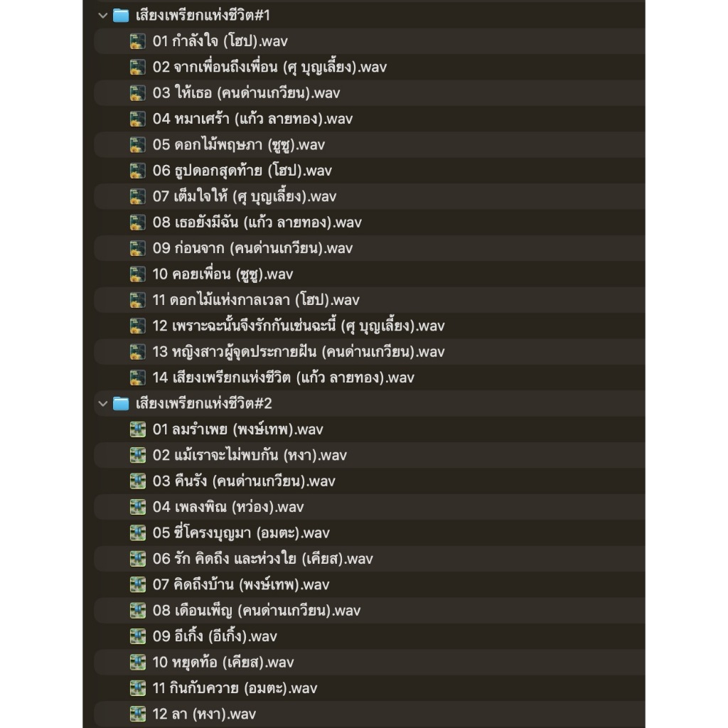The image size is (728, 728).
Task: Click the icon beside 04 หมาเศร้า
Action: click(x=137, y=119)
